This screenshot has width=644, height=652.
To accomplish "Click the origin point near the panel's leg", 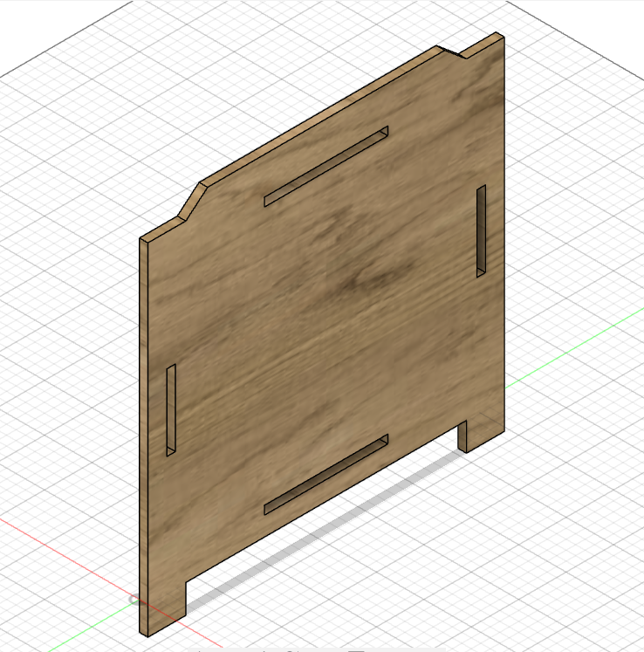I will coord(134,600).
